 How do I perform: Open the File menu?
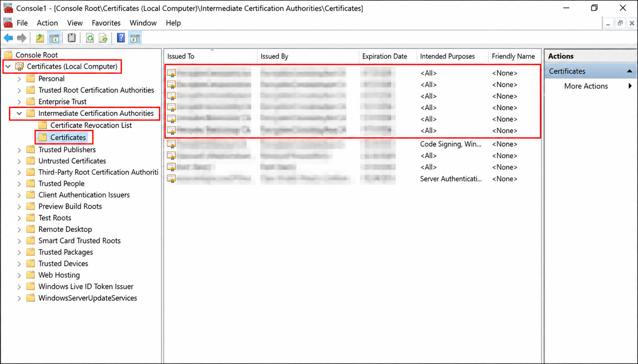tap(22, 23)
